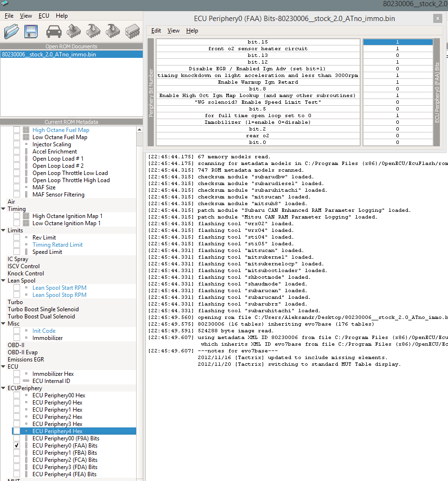The image size is (448, 481).
Task: Click the Open ROM folder icon
Action: pos(11,32)
